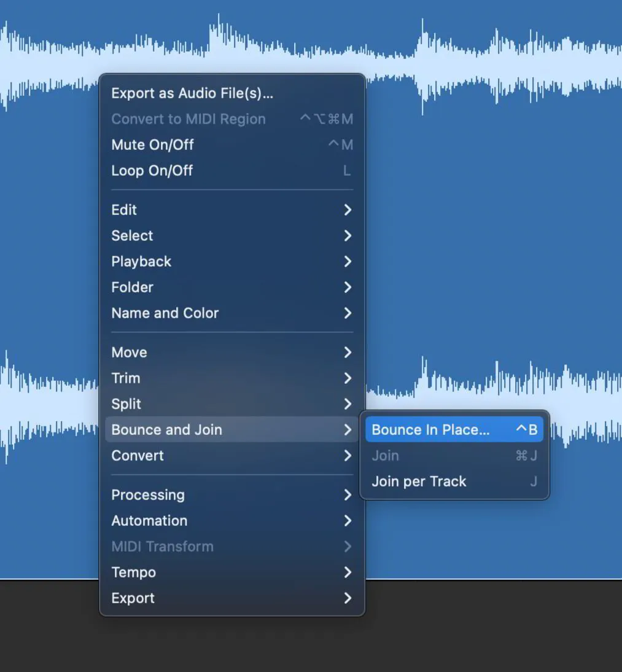Open the Tempo submenu

coord(133,572)
